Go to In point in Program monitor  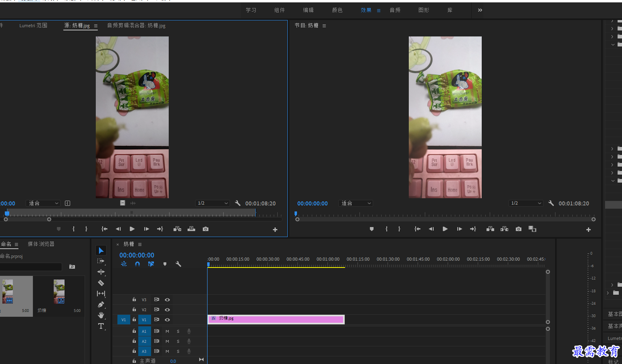(x=417, y=229)
